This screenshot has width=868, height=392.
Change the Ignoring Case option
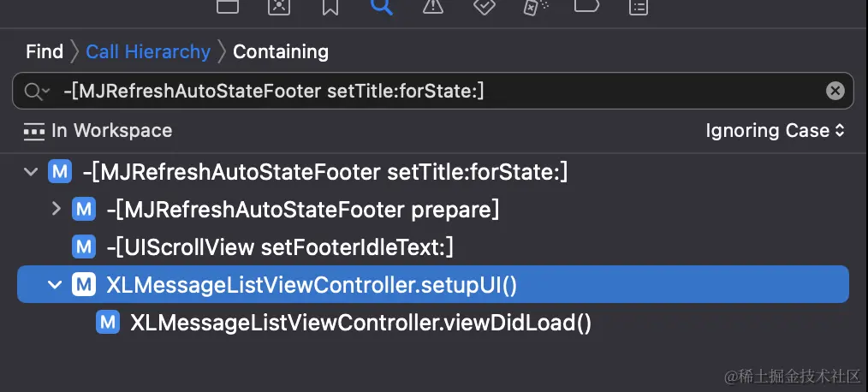775,131
